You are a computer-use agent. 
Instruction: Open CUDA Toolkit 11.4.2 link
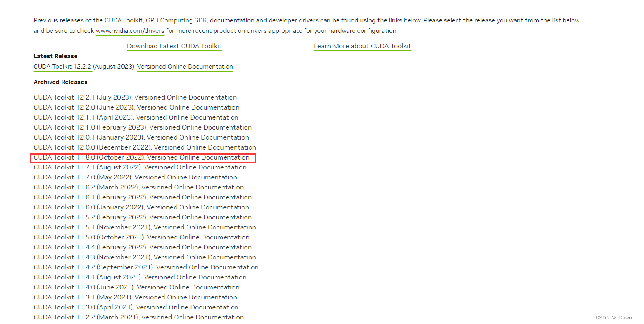tap(64, 267)
